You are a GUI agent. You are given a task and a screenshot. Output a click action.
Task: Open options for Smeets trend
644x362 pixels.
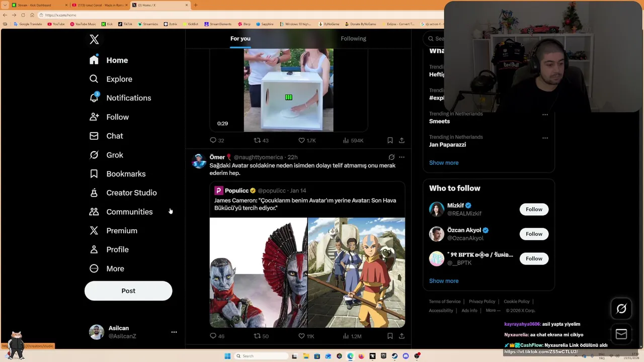click(545, 115)
